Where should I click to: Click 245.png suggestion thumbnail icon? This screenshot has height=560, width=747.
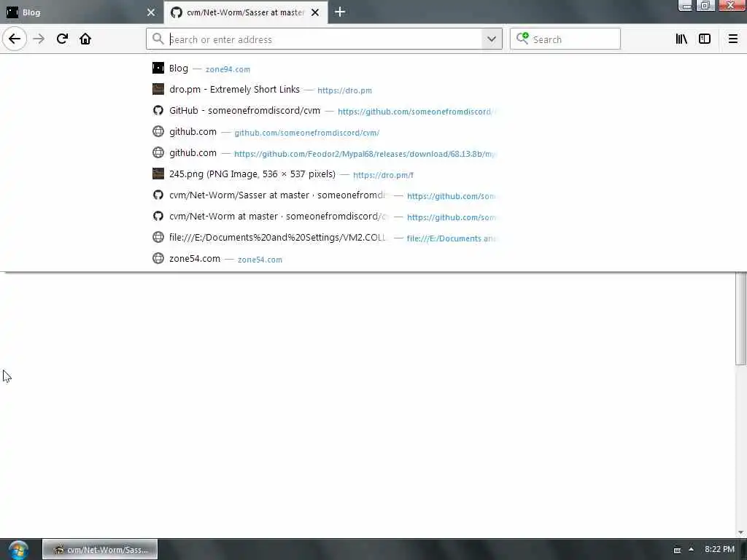click(158, 174)
